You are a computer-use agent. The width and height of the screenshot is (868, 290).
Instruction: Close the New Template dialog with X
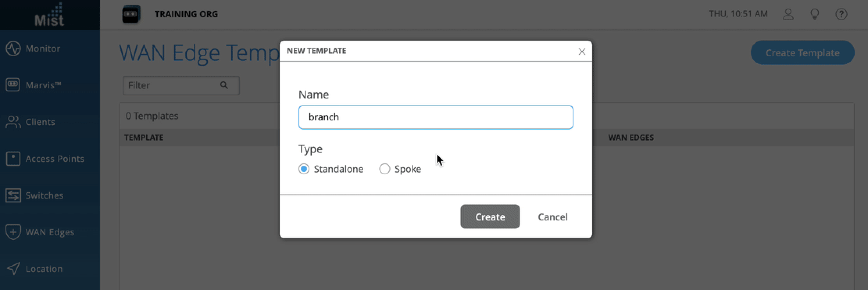[x=582, y=52]
